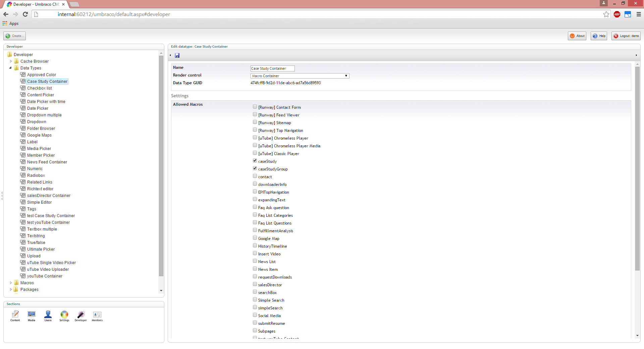Open a new browser tab
This screenshot has height=349, width=644.
(x=74, y=4)
